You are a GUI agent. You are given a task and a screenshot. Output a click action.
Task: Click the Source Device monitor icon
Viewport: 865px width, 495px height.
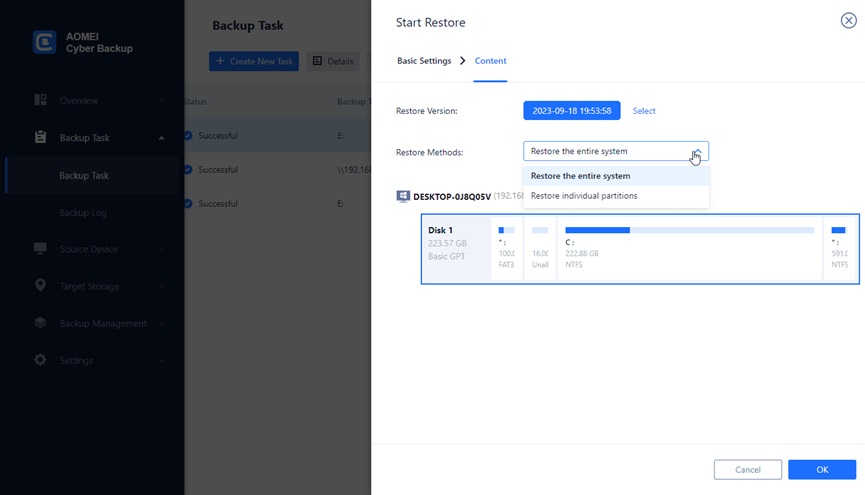click(x=41, y=249)
